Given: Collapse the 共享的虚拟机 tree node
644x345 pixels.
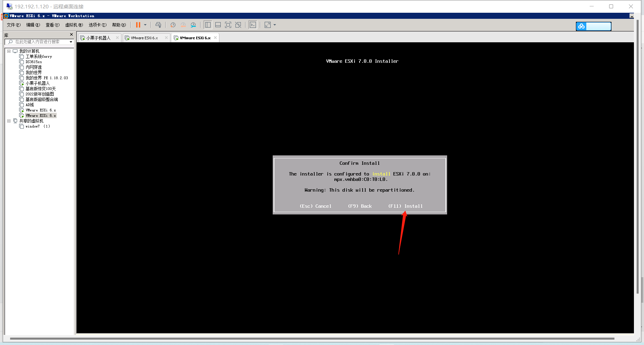Looking at the screenshot, I should (9, 121).
